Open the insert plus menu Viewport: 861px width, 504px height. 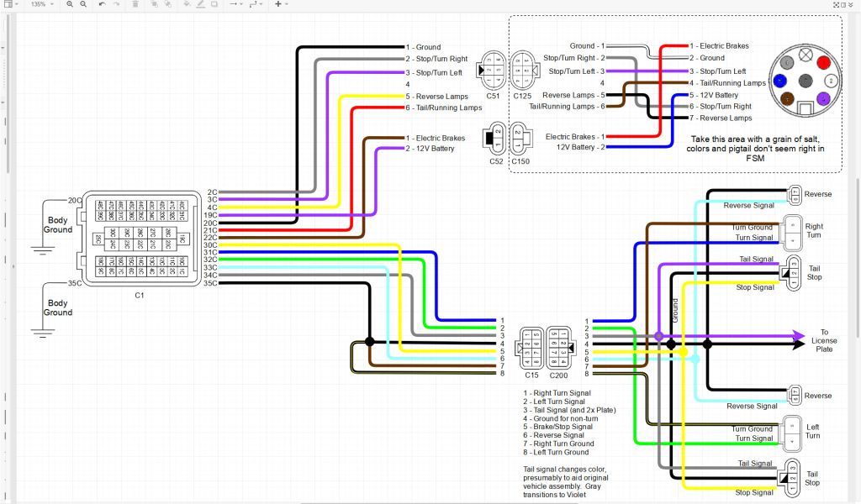[x=280, y=4]
